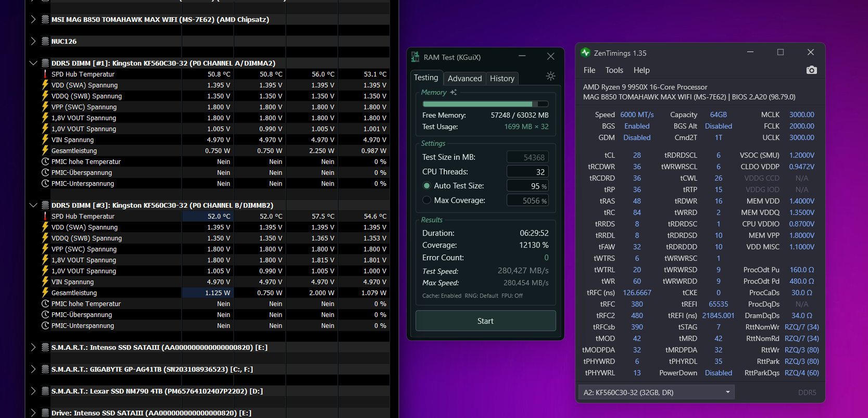Click lightning icon of DIMM #3 1,8V VOUT Spannung
868x418 pixels.
(x=45, y=260)
